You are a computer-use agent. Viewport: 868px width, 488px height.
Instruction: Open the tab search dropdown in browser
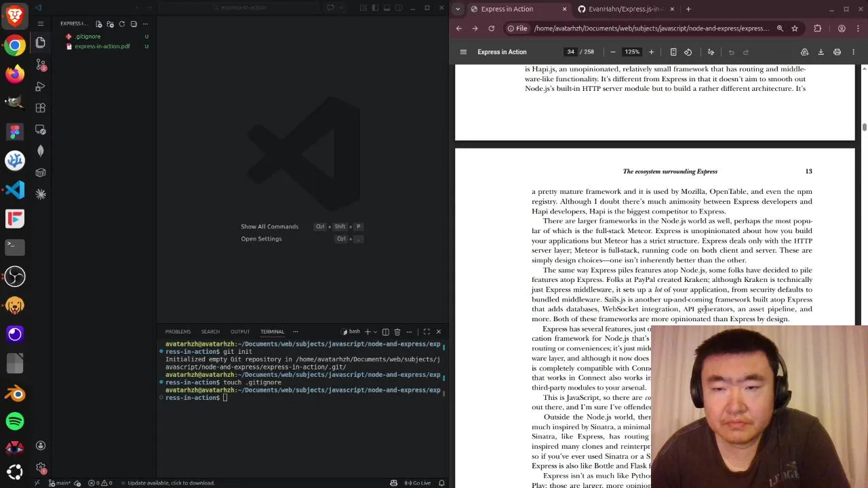(x=458, y=9)
